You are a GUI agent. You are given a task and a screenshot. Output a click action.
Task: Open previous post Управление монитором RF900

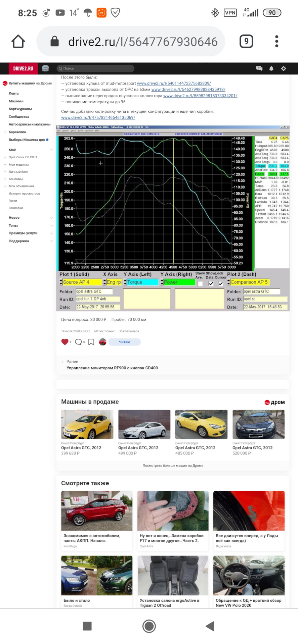(x=112, y=368)
